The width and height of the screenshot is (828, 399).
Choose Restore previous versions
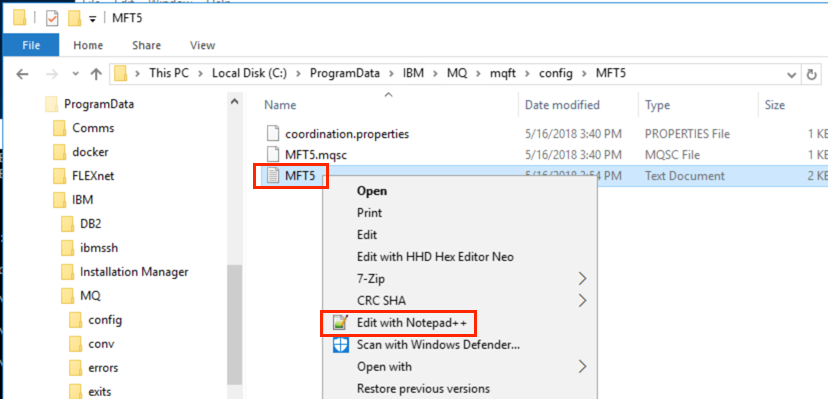[423, 389]
